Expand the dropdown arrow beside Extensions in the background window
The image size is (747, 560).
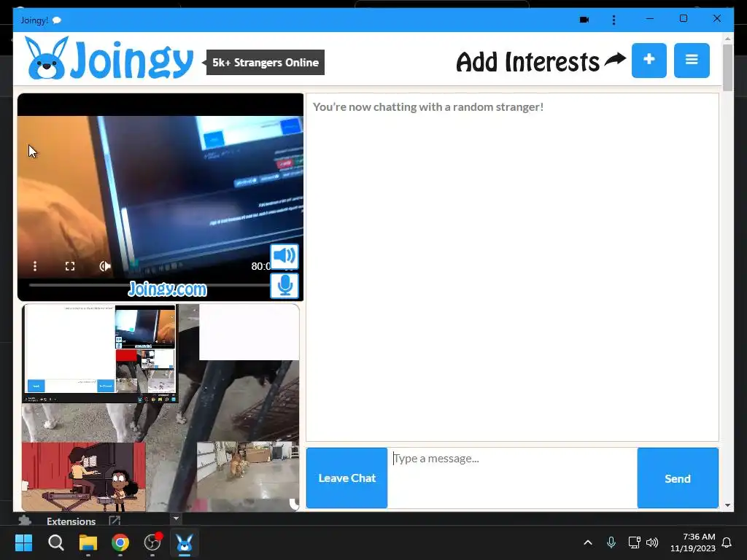pos(176,518)
